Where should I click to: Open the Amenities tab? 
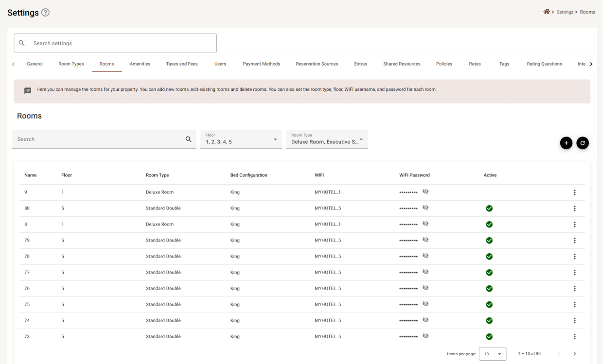click(140, 64)
